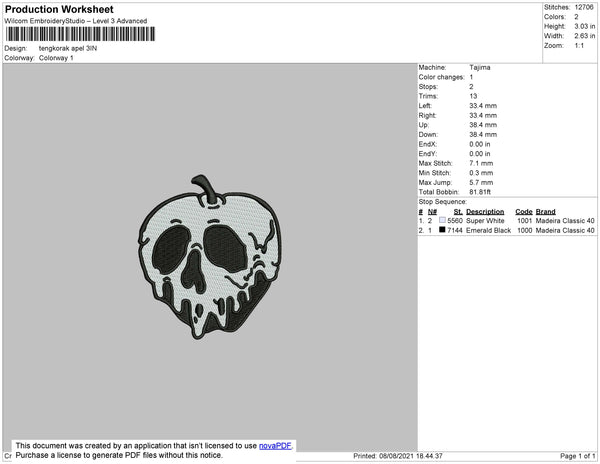Click the 'N#' column header

coord(432,212)
